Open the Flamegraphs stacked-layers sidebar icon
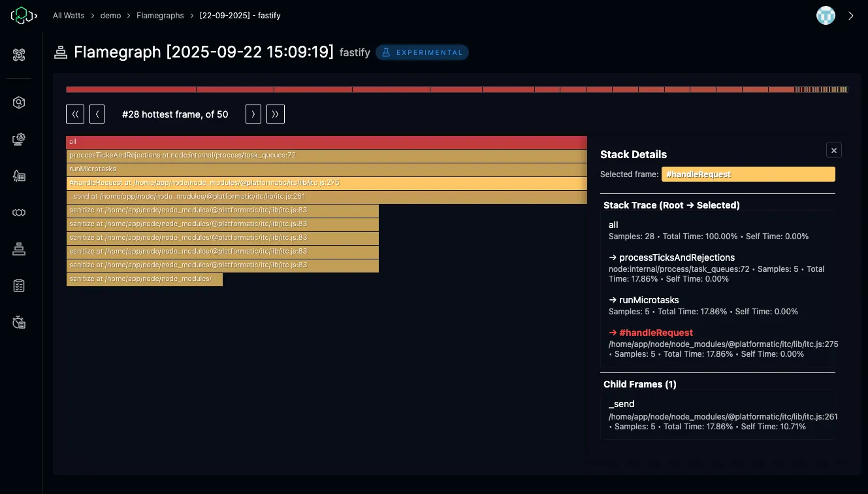 coord(19,249)
